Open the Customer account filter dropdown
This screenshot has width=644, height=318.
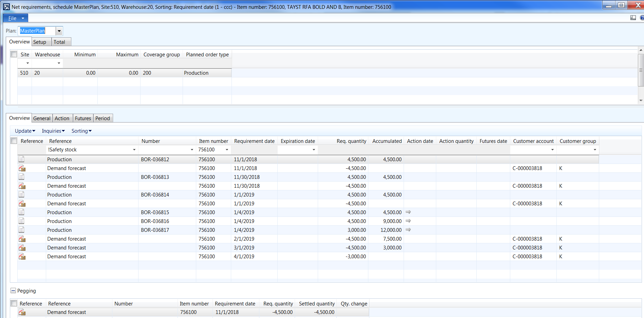[x=552, y=150]
